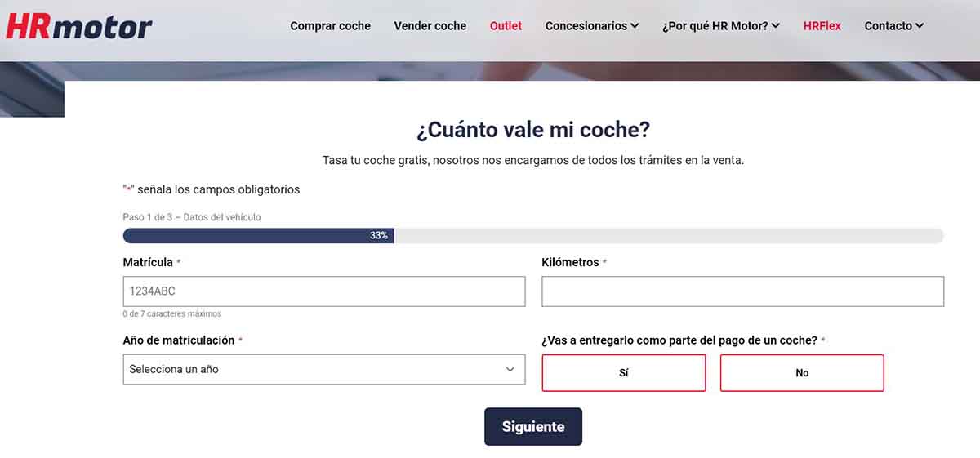This screenshot has height=458, width=980.
Task: Click the Kilómetros text field
Action: (x=742, y=291)
